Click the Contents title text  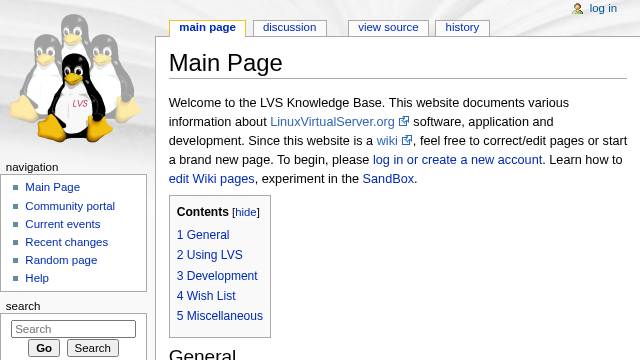coord(202,212)
